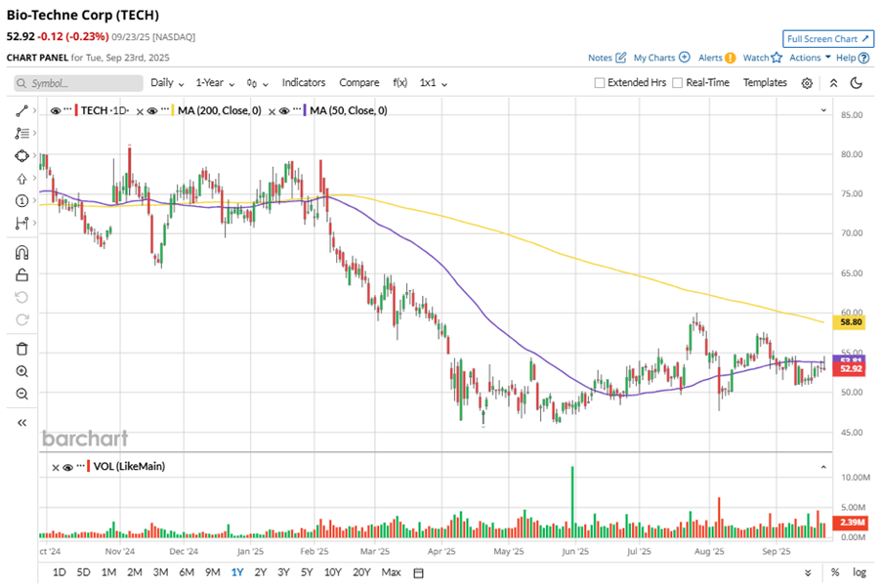Click the purple MA 50 color swatch

click(305, 110)
